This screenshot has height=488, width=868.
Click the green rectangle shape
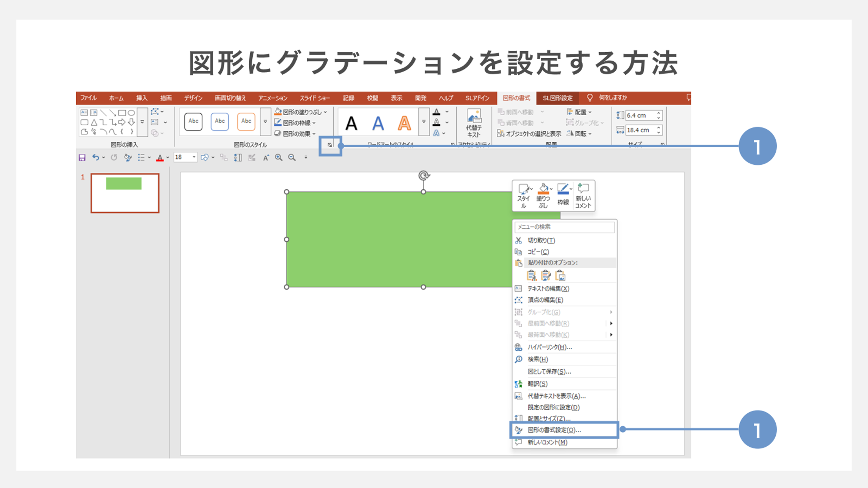click(x=399, y=239)
